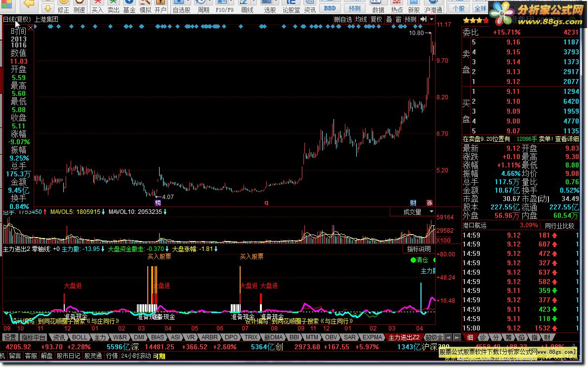588x368 pixels.
Task: Click the 修正 toolbar icon
Action: (x=63, y=6)
